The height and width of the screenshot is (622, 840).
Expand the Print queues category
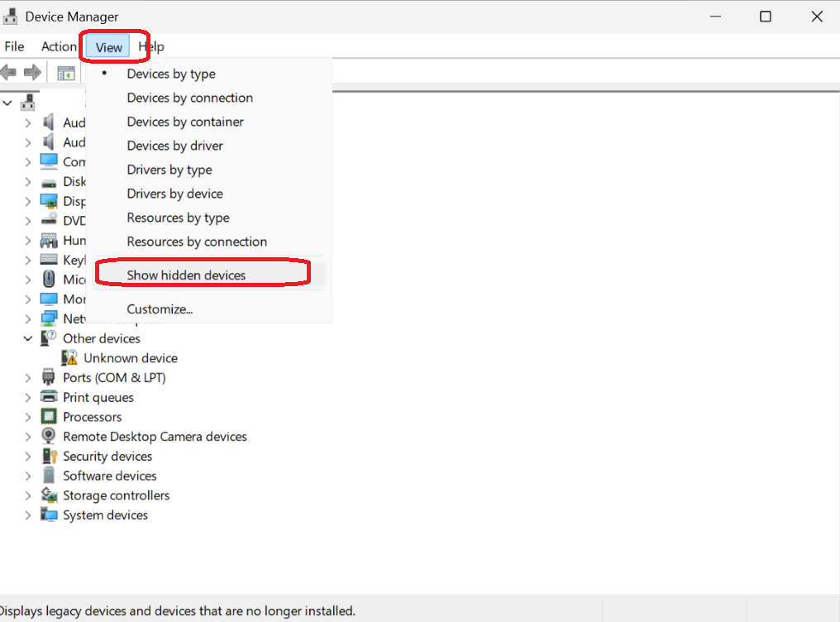[28, 398]
